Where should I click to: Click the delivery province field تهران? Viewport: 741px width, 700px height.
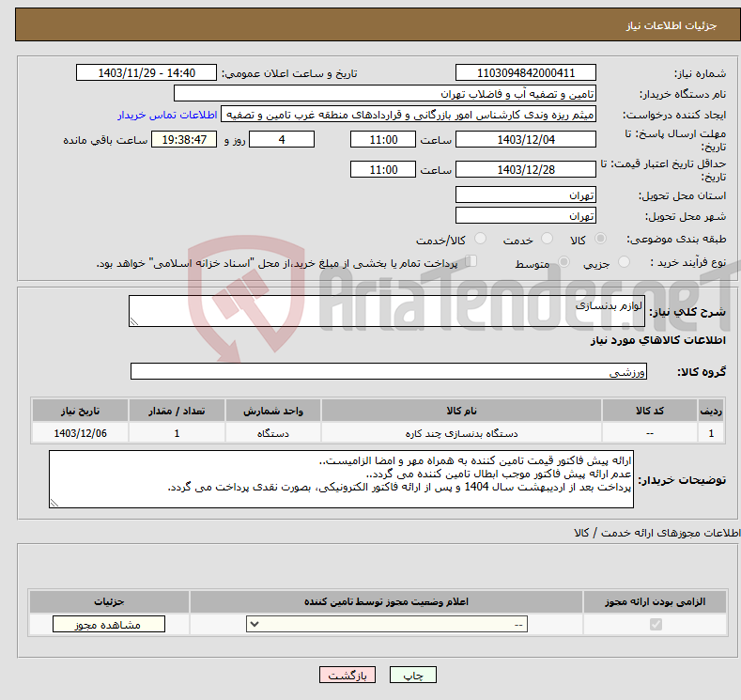pos(526,194)
